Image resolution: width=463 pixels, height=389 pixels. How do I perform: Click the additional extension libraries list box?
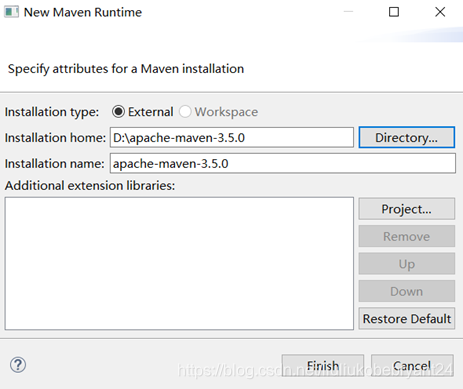point(179,263)
